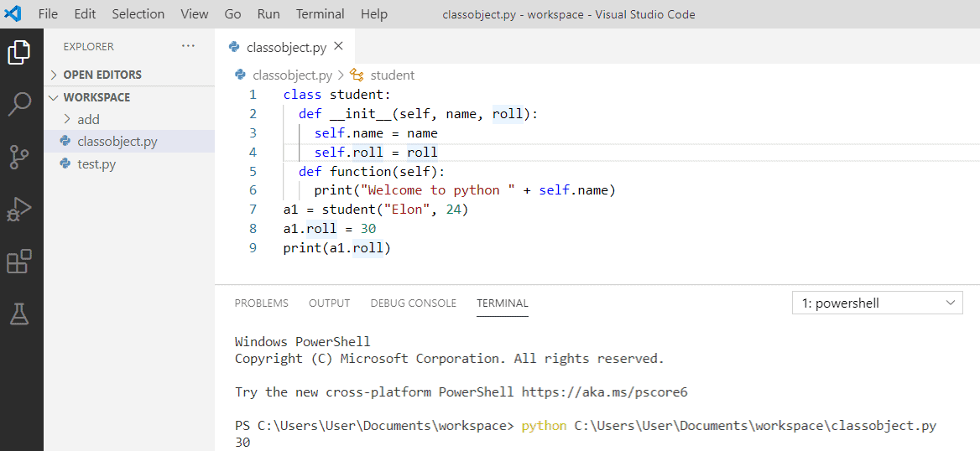The width and height of the screenshot is (980, 451).
Task: Open the Go menu
Action: point(232,13)
